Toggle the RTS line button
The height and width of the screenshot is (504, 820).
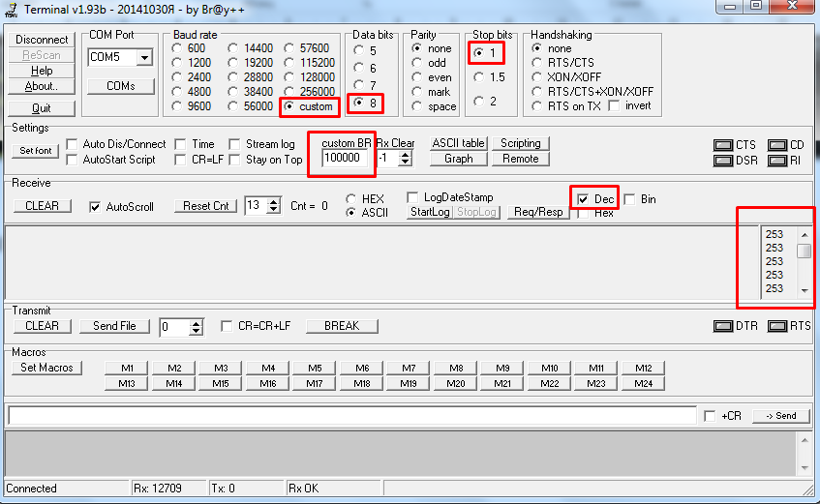[777, 326]
